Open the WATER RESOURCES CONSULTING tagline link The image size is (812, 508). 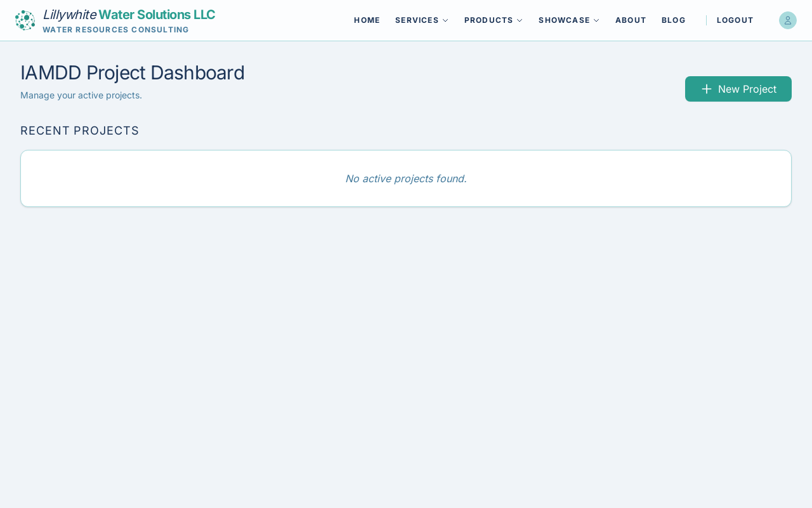[x=115, y=29]
